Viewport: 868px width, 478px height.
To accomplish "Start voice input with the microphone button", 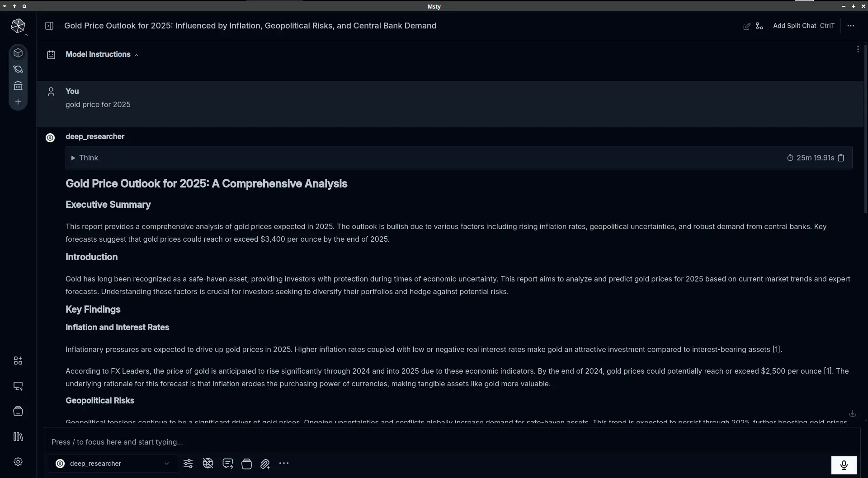I will coord(844,465).
